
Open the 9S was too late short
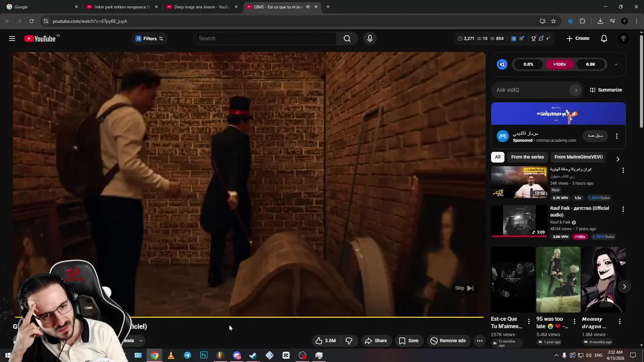click(x=558, y=280)
